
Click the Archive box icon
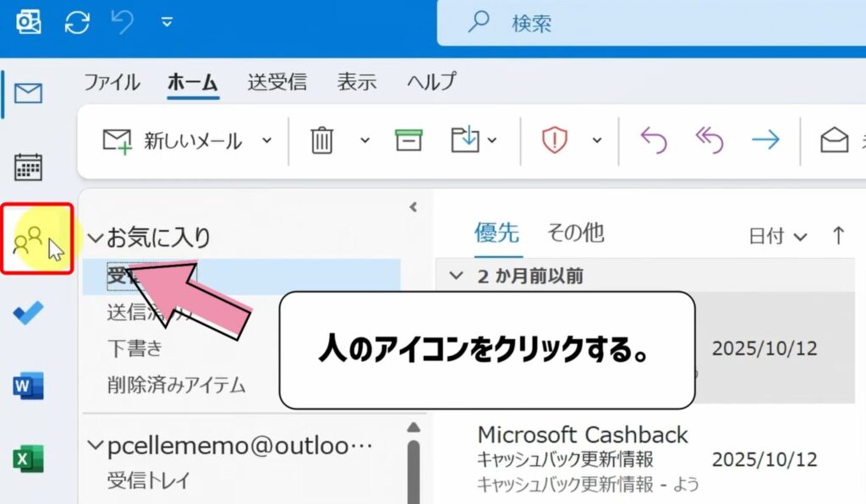click(x=408, y=140)
